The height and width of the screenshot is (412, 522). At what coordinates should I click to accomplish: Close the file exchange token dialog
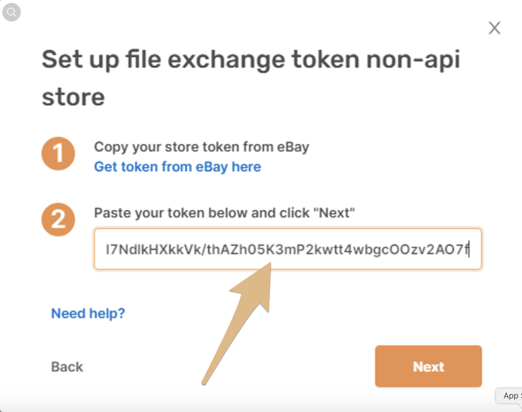494,28
